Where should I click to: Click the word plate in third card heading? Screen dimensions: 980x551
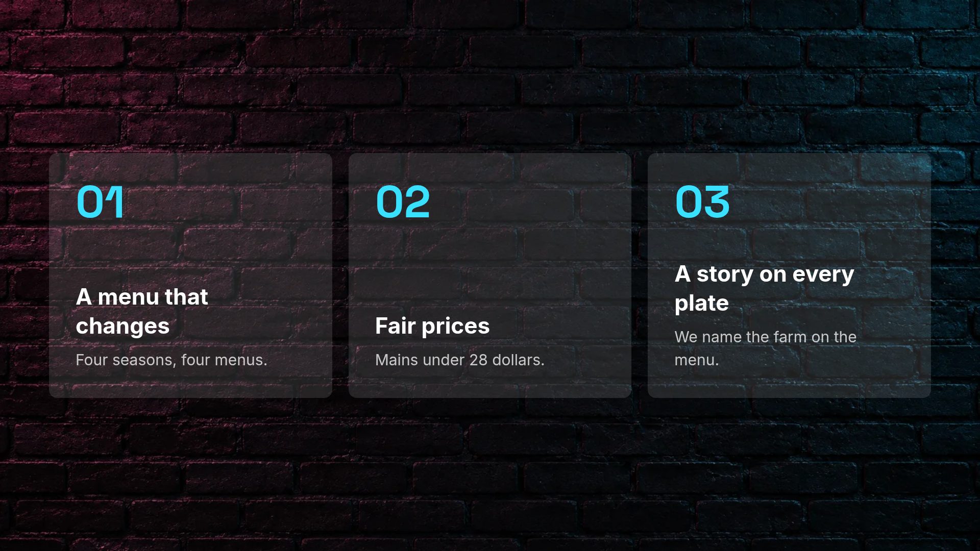(701, 304)
